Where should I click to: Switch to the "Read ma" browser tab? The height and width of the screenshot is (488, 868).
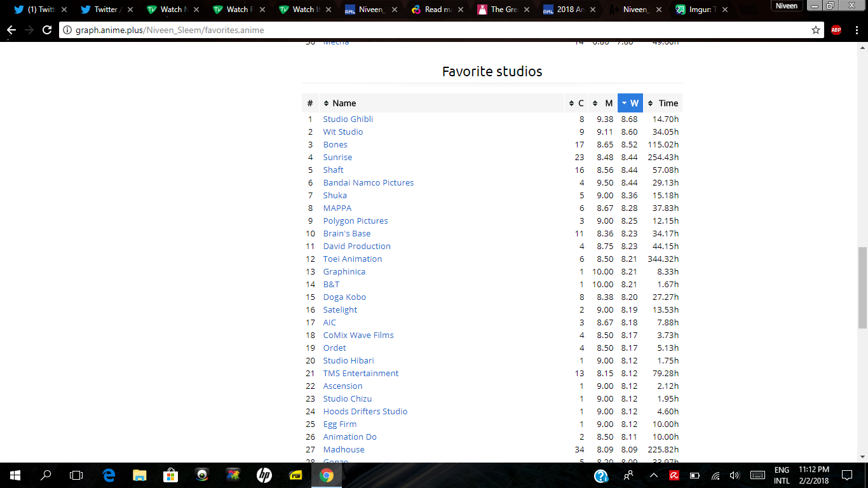[435, 10]
